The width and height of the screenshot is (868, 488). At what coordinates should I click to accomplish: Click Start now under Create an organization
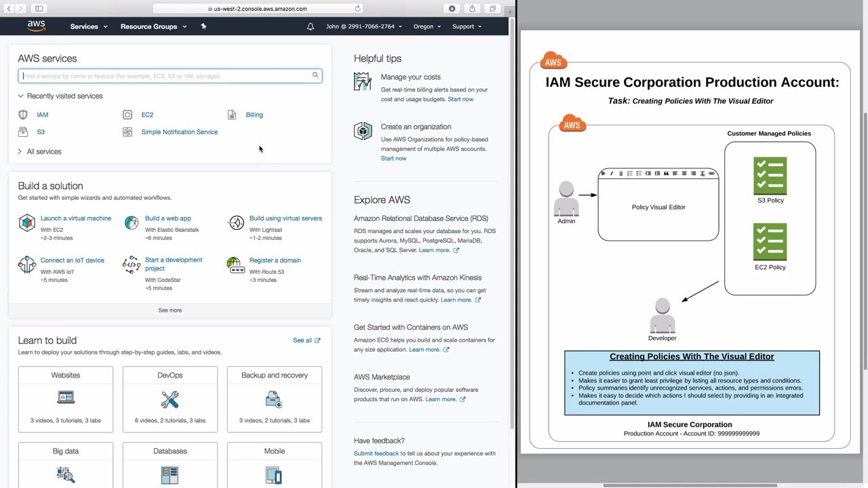click(394, 159)
